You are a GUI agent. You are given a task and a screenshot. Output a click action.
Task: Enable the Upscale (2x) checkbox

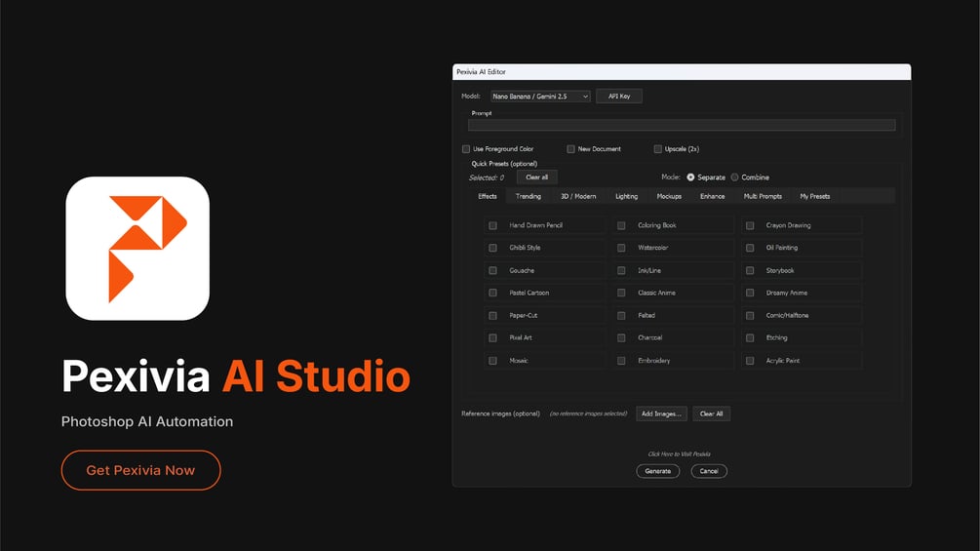(657, 149)
